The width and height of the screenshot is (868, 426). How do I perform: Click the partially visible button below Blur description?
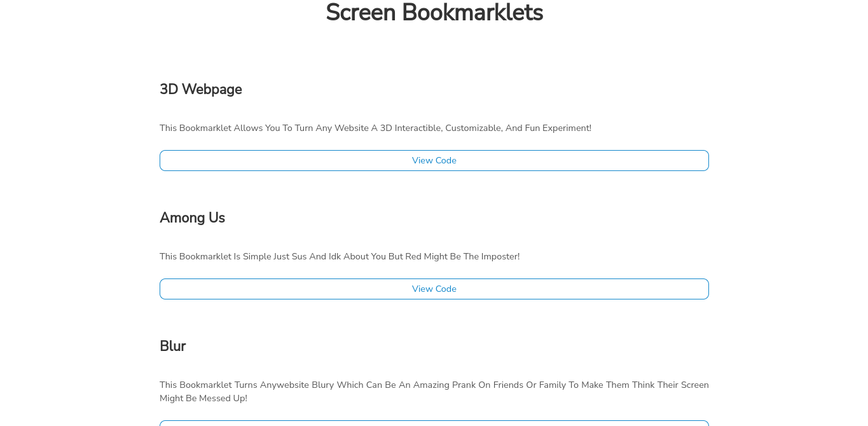[x=434, y=423]
